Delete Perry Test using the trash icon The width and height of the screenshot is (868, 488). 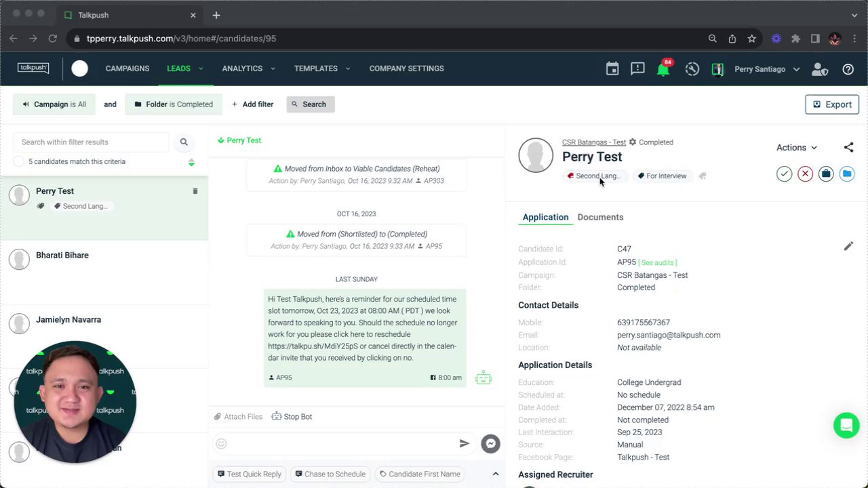tap(195, 191)
